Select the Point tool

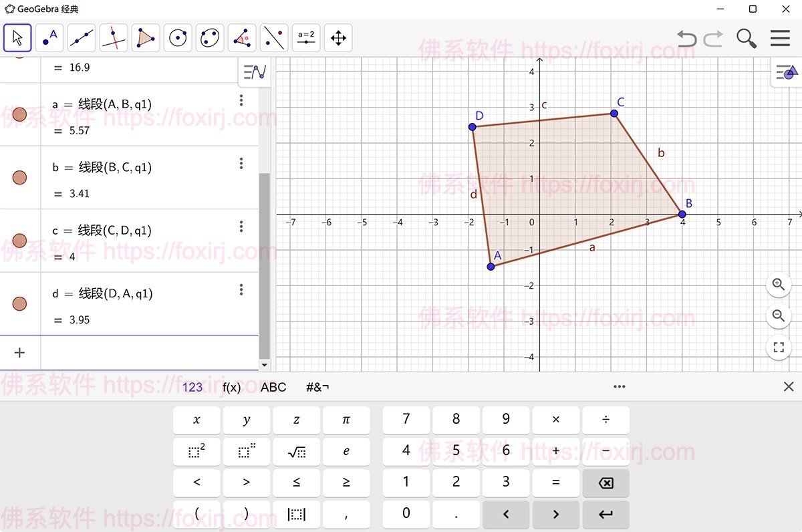click(49, 38)
